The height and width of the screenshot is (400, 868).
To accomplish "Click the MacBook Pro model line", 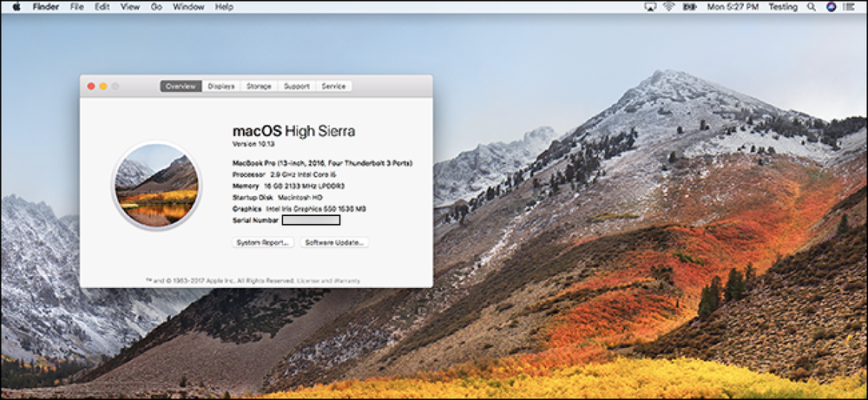I will point(323,163).
